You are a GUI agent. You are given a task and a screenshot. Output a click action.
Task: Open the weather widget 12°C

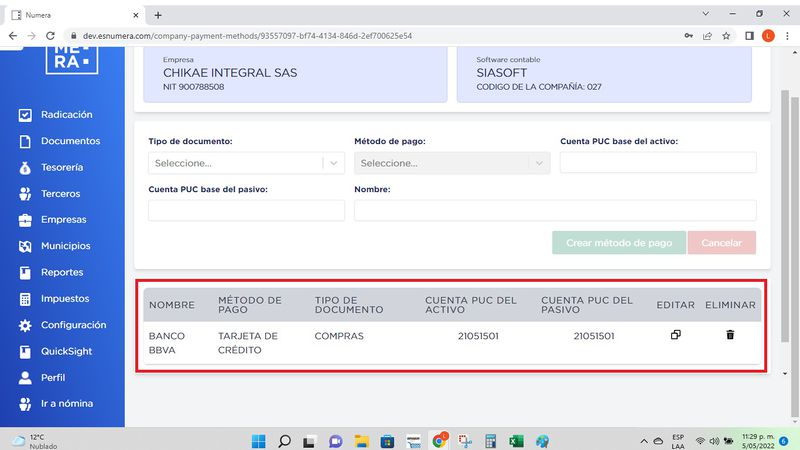(x=34, y=441)
